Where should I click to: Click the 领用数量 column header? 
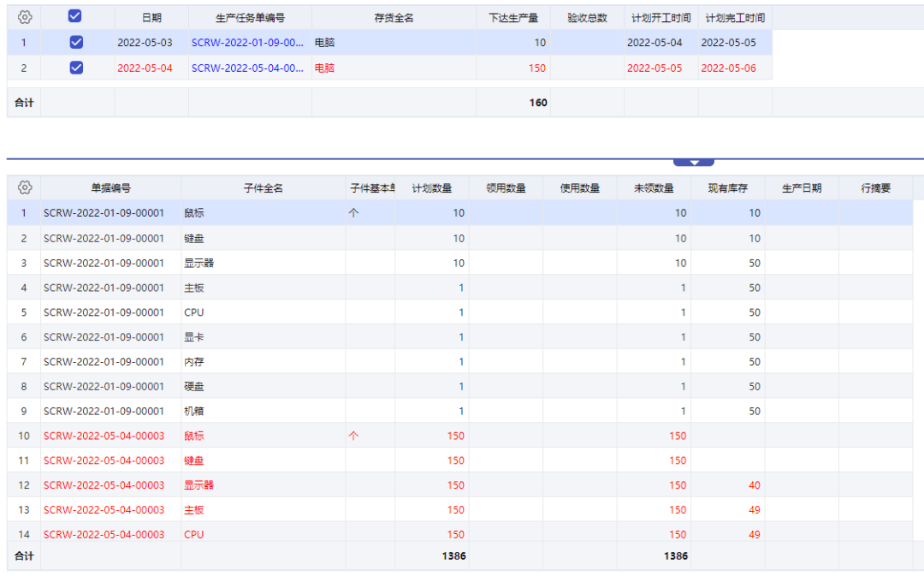[506, 188]
